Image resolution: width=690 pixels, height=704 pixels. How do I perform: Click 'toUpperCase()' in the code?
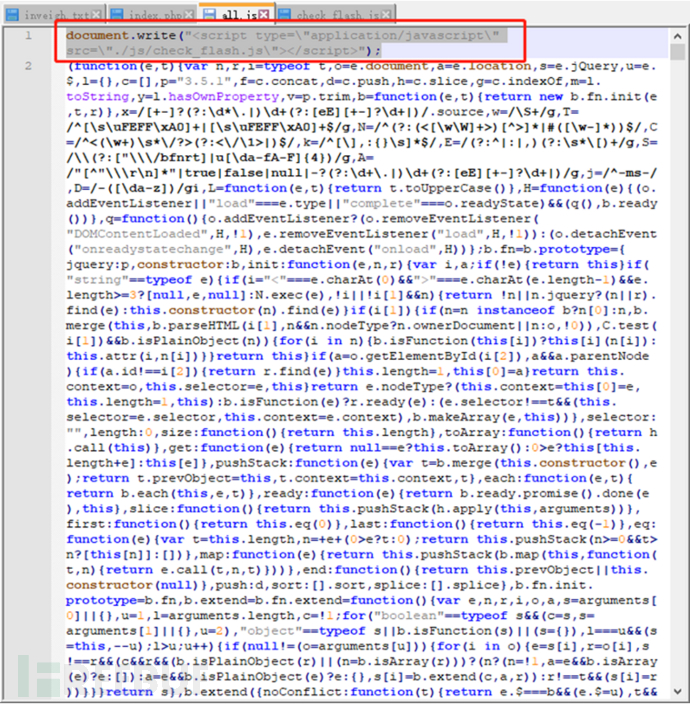coord(453,188)
